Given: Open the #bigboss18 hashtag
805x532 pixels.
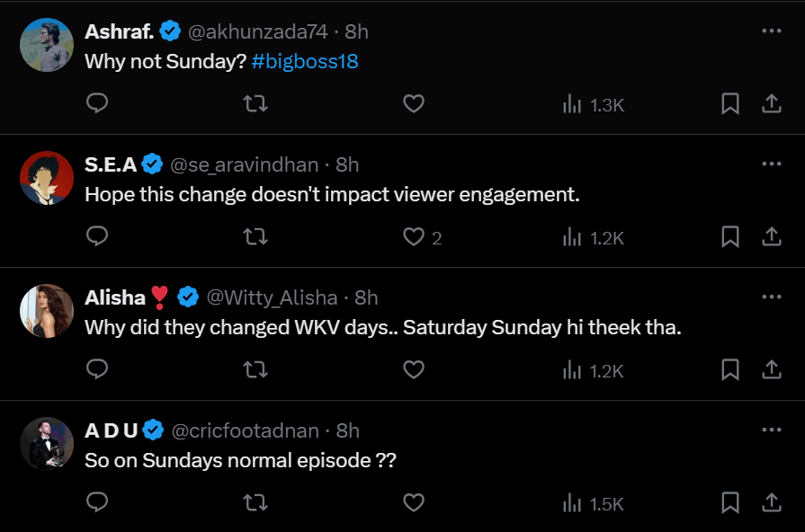Looking at the screenshot, I should tap(305, 61).
